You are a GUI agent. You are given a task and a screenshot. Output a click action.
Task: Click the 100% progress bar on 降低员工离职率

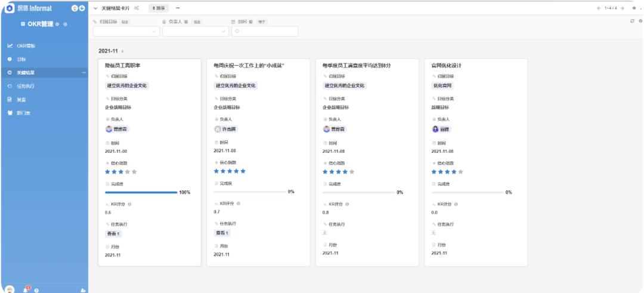141,192
